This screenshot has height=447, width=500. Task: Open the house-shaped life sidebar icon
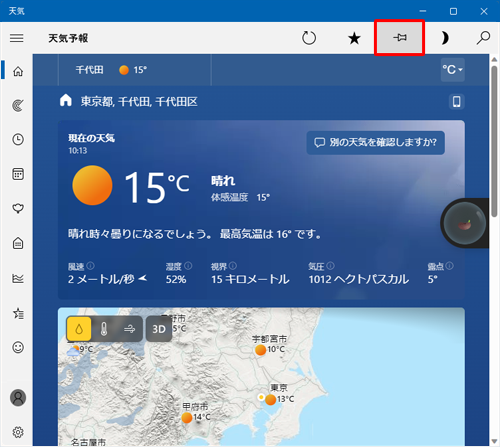tap(18, 243)
